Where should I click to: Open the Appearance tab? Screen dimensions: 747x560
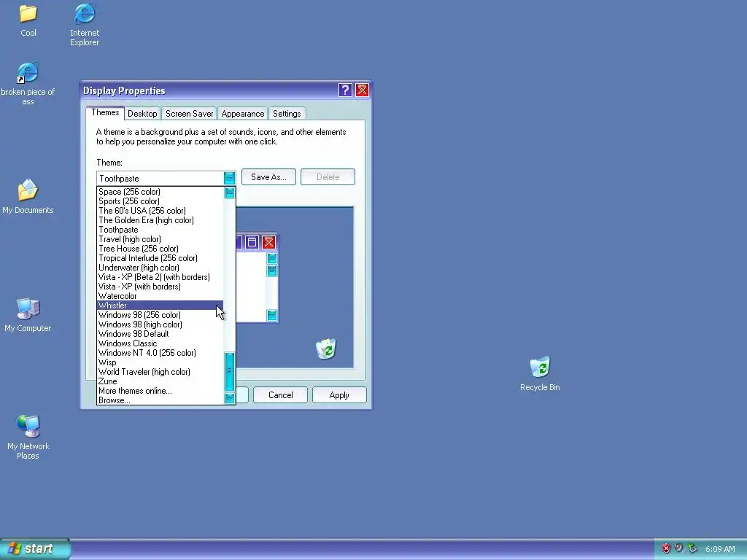point(242,114)
